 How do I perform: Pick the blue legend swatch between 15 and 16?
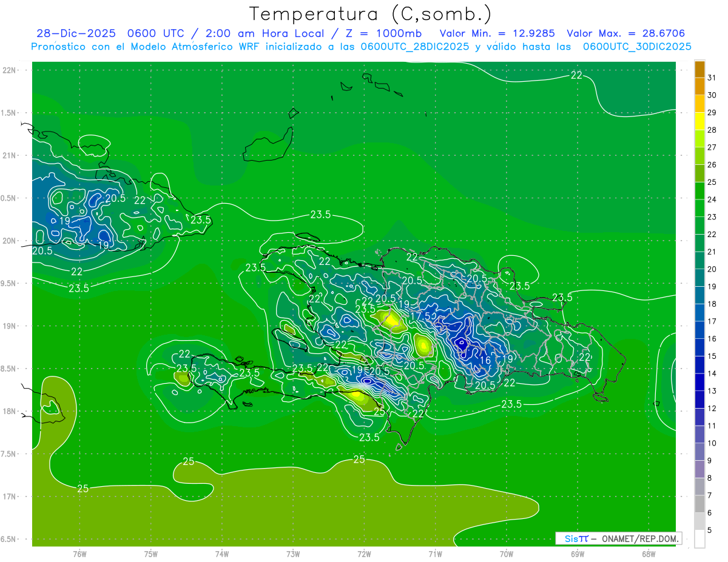click(x=699, y=348)
